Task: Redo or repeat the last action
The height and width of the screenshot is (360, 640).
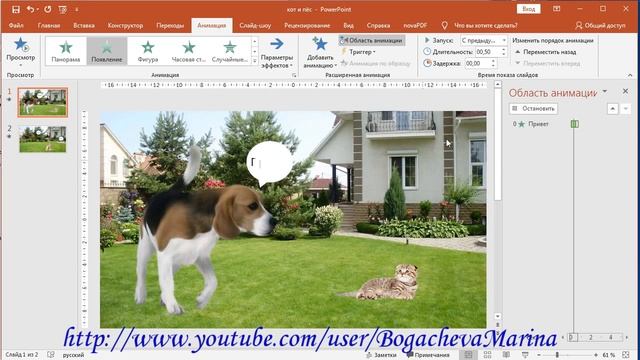Action: [48, 9]
